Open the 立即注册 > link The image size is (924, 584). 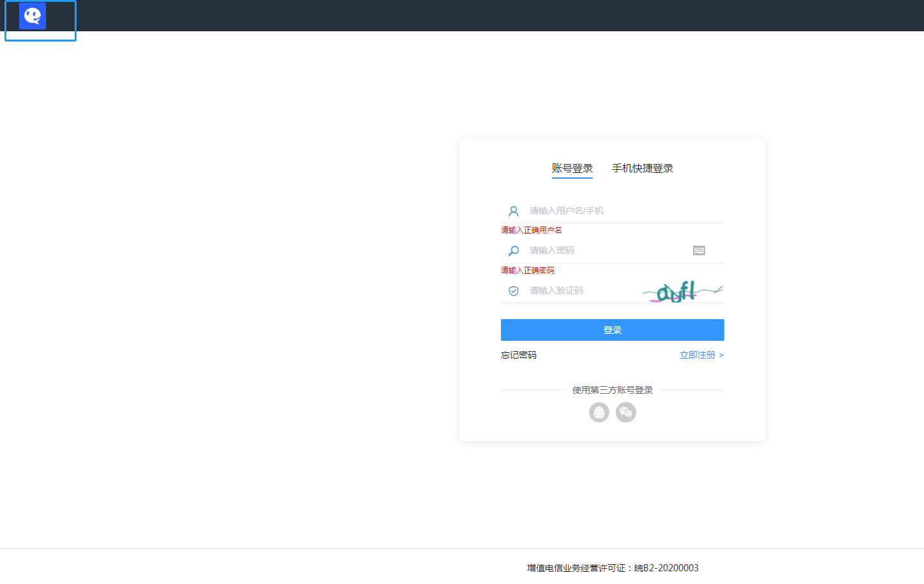701,355
